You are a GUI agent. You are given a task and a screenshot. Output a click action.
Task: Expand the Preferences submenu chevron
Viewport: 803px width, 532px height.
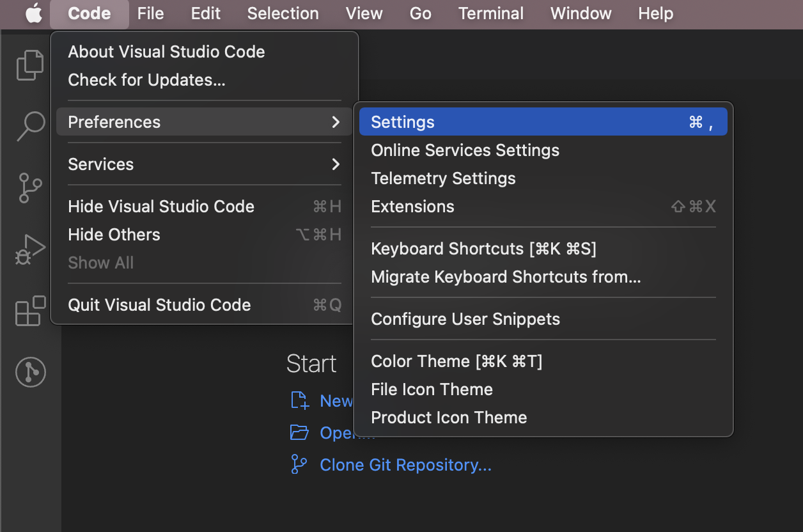tap(336, 122)
